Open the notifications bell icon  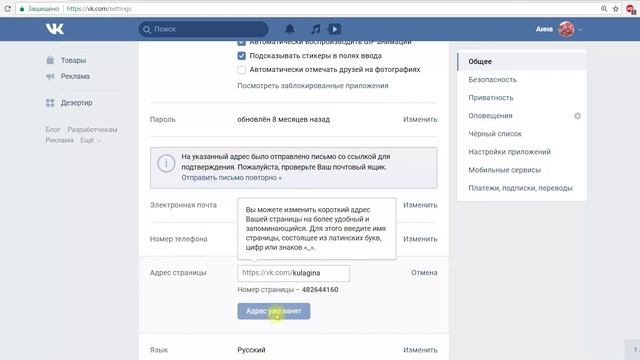[290, 29]
